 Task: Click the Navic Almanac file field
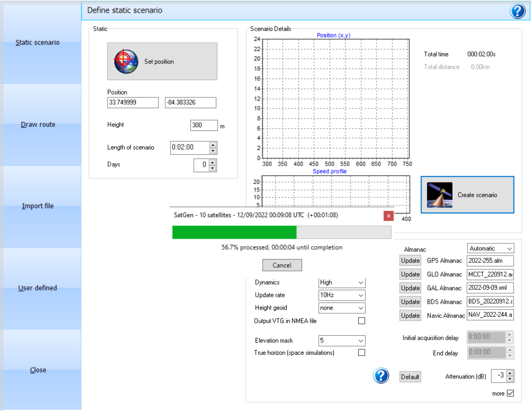point(490,315)
